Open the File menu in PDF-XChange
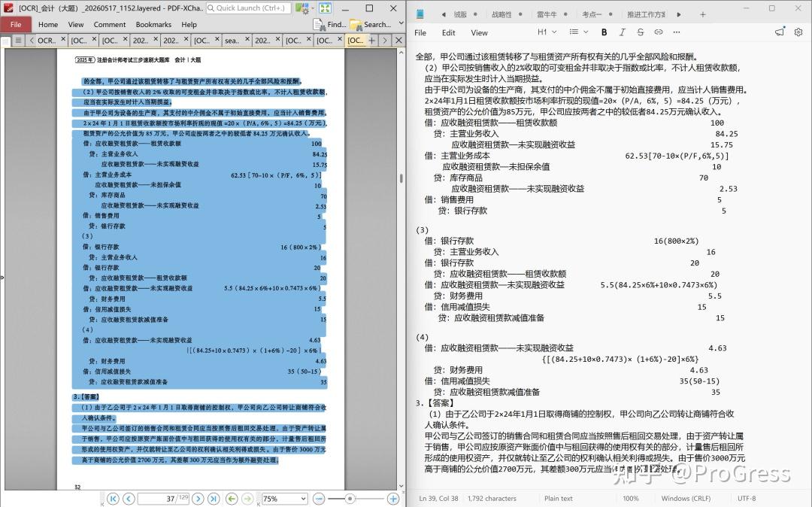 point(16,24)
